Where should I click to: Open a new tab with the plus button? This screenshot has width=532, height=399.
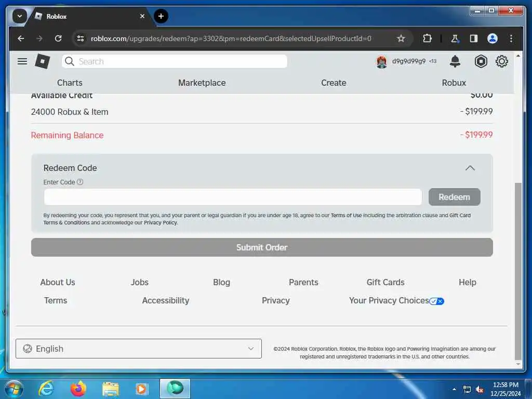[161, 16]
